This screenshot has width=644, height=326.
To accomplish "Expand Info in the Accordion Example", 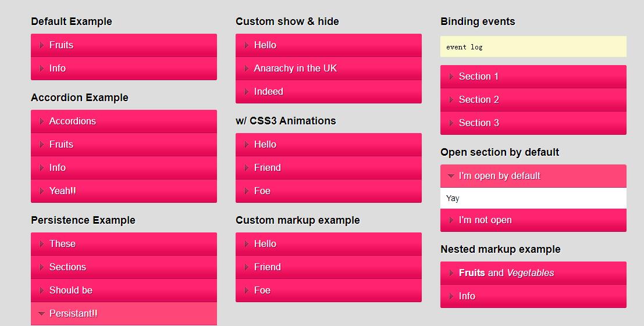I will (x=123, y=168).
